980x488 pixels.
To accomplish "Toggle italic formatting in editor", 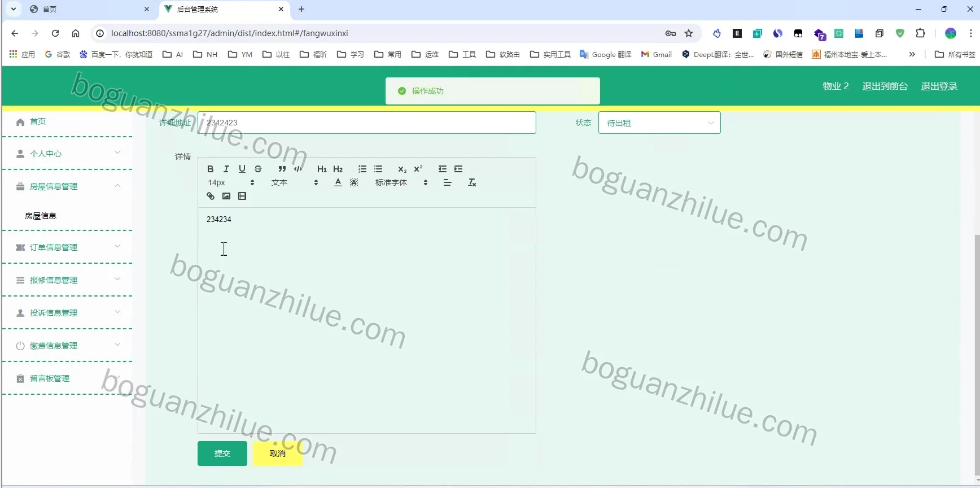I will 226,169.
